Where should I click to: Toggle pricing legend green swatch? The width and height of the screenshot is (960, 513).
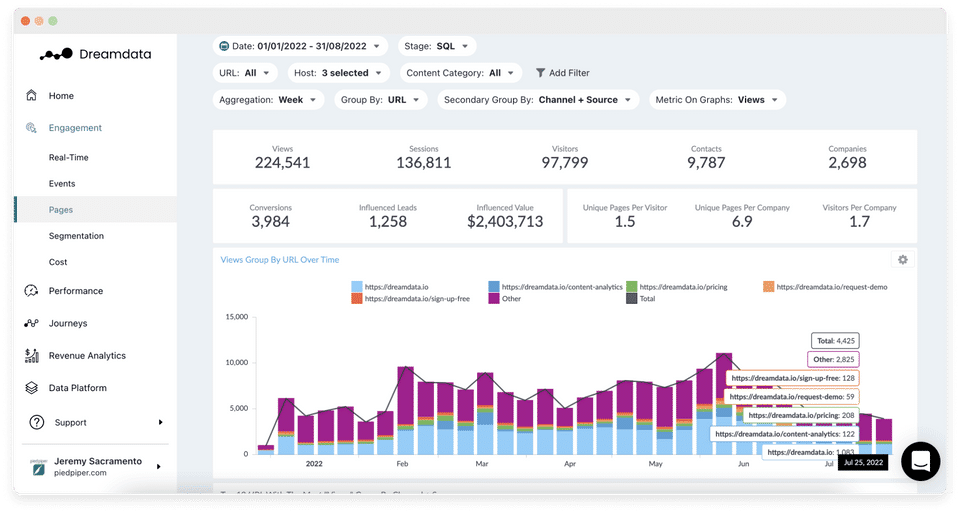point(631,286)
